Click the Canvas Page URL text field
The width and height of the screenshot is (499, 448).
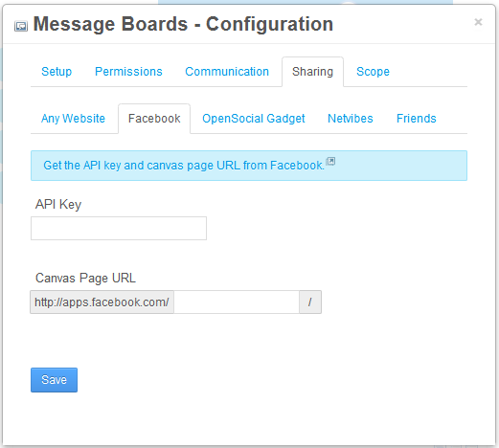pyautogui.click(x=237, y=302)
